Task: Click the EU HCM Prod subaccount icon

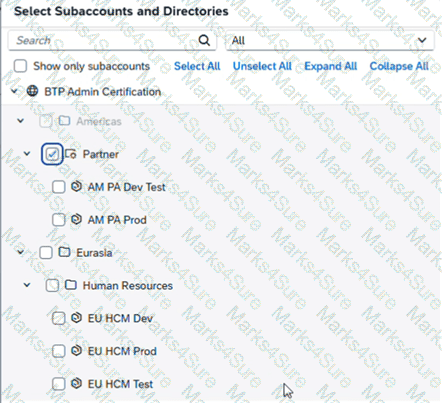Action: (x=76, y=351)
